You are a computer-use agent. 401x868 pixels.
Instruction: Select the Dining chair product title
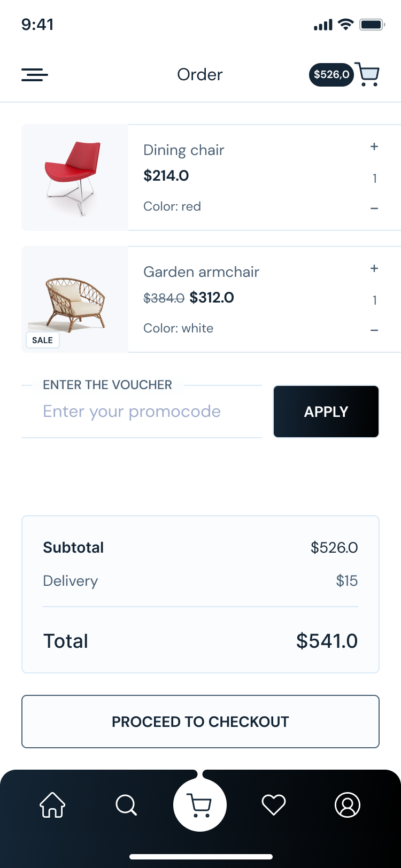[x=183, y=150]
